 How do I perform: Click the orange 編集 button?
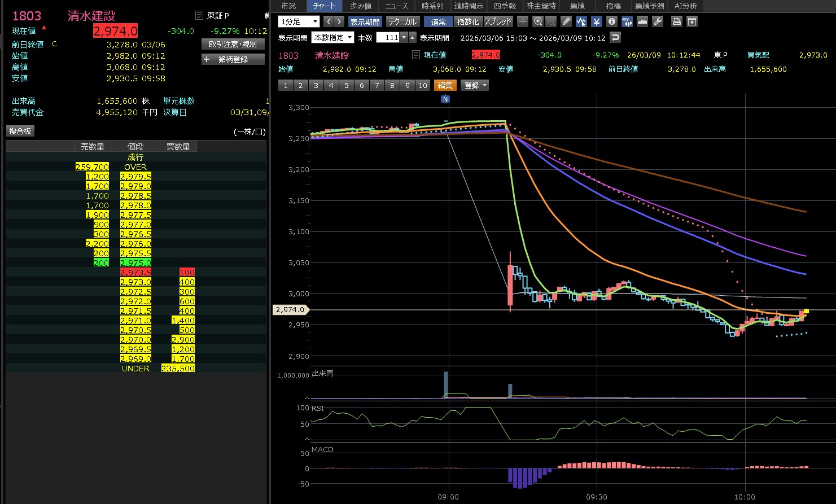coord(445,85)
